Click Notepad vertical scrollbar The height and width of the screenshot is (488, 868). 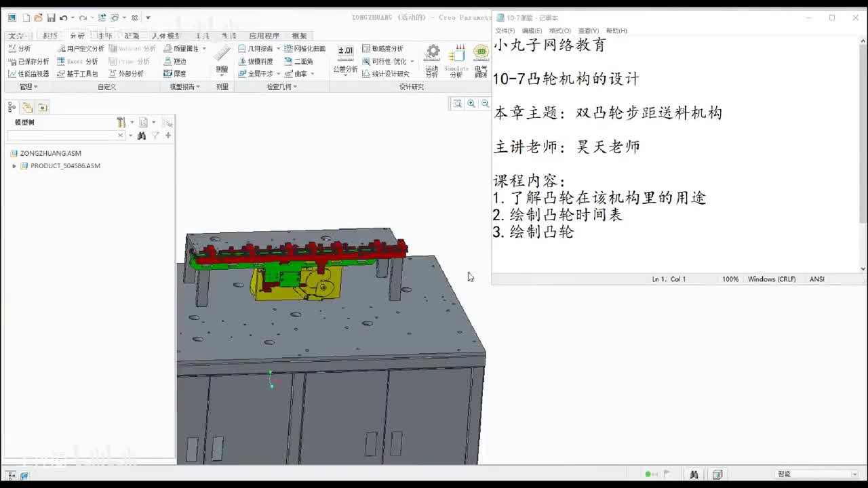[x=863, y=154]
